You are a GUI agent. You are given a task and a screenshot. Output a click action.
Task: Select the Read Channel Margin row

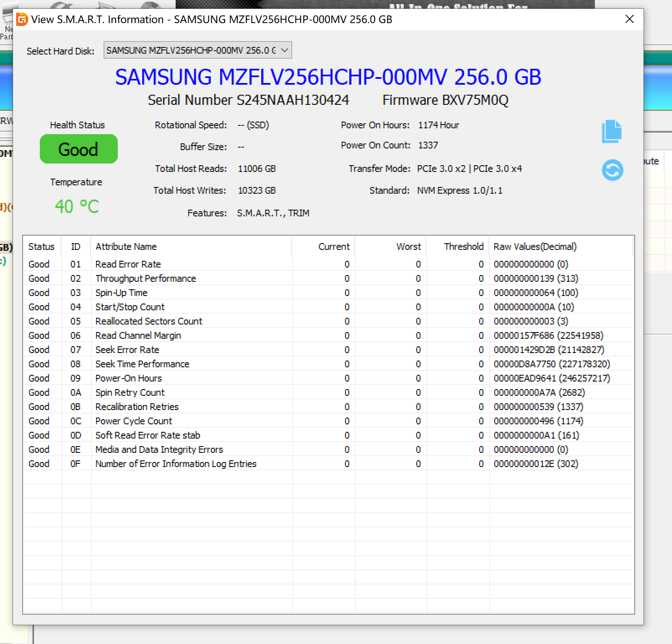[x=329, y=335]
